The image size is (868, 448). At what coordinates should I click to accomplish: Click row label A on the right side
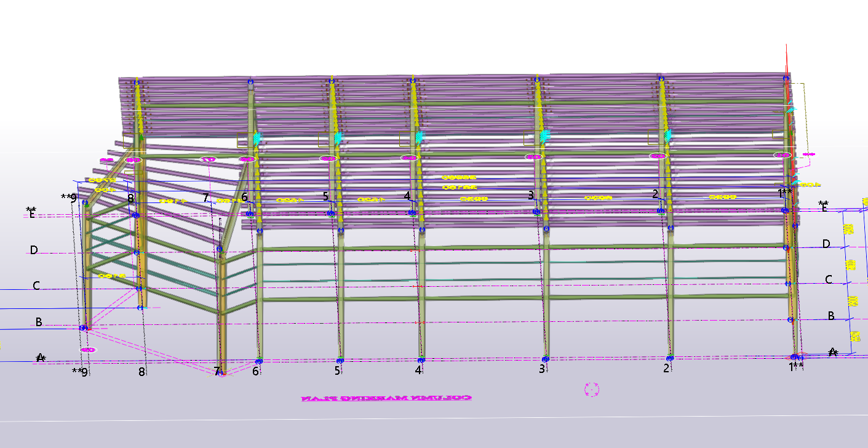pos(834,352)
